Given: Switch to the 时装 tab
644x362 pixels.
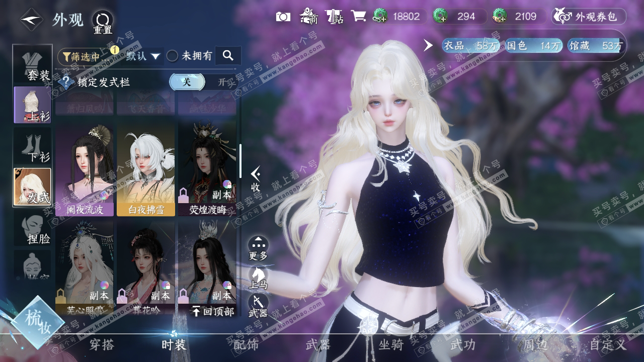Looking at the screenshot, I should [x=174, y=345].
